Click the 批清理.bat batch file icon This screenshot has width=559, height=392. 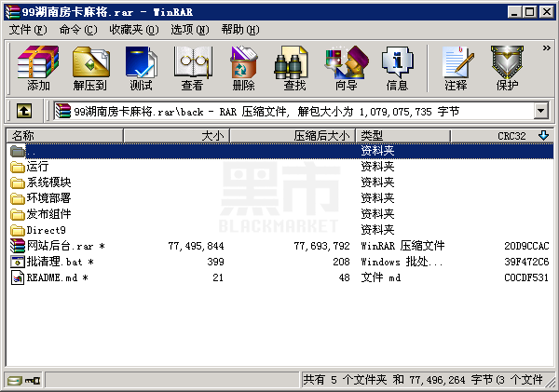[x=18, y=262]
